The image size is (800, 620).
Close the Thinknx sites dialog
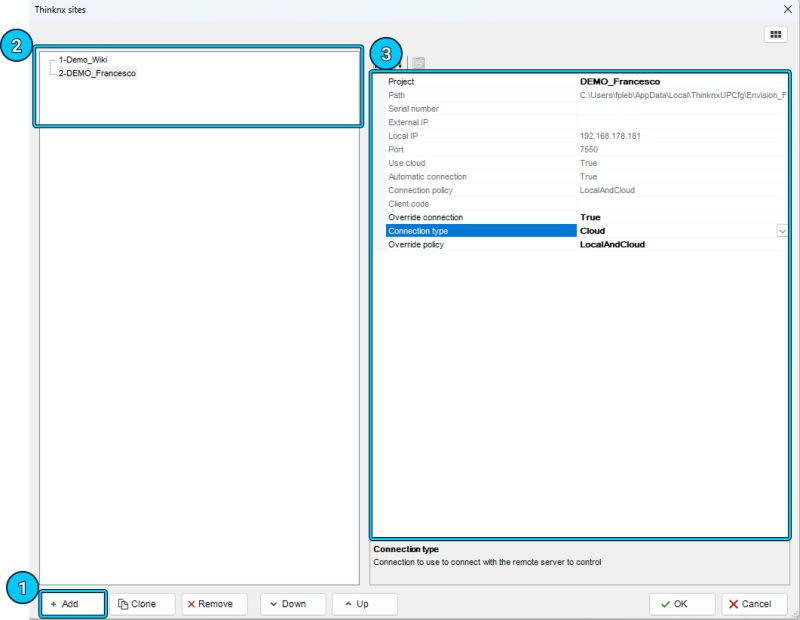pyautogui.click(x=787, y=9)
